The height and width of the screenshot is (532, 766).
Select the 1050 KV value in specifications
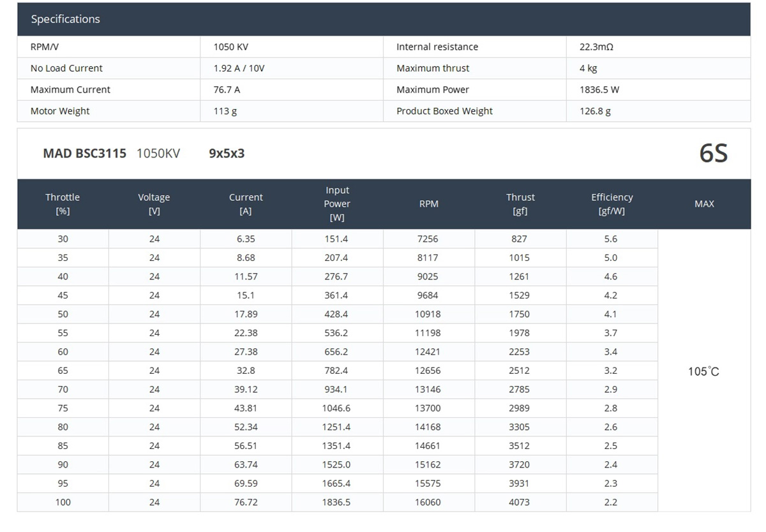(231, 47)
